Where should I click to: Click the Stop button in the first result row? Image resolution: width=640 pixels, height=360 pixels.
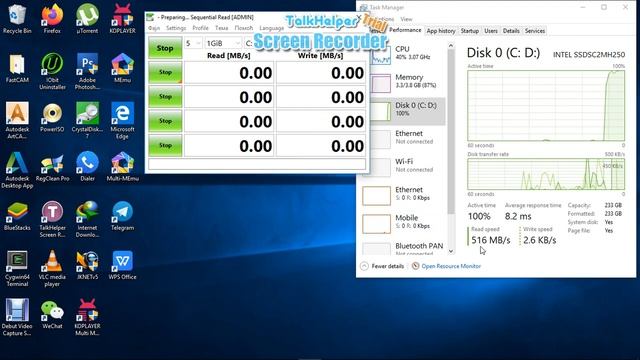click(x=165, y=72)
